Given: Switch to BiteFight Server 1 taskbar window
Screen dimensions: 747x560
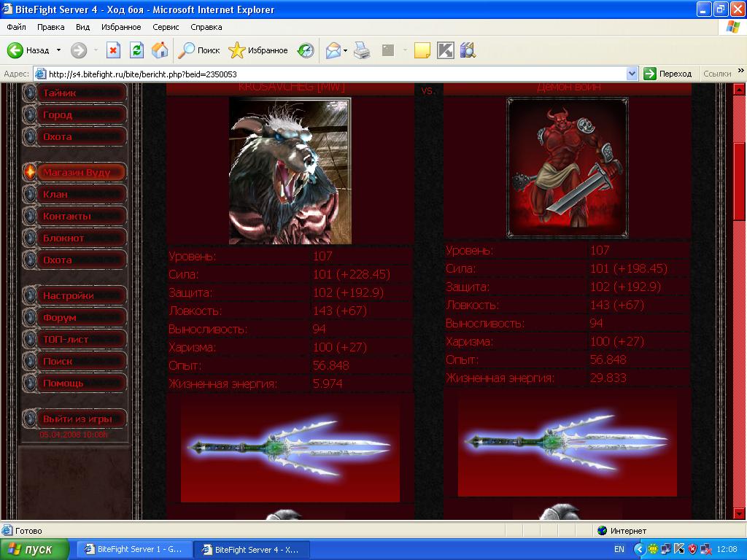Looking at the screenshot, I should click(x=135, y=550).
